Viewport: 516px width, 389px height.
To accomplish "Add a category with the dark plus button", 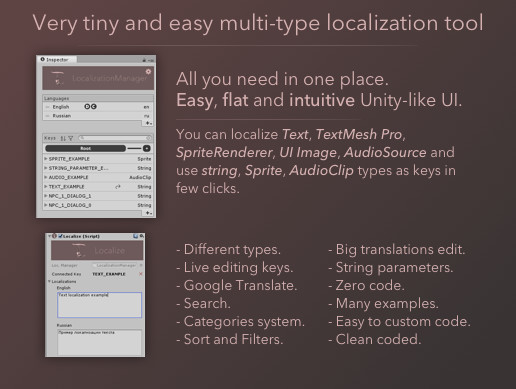I will pos(146,148).
